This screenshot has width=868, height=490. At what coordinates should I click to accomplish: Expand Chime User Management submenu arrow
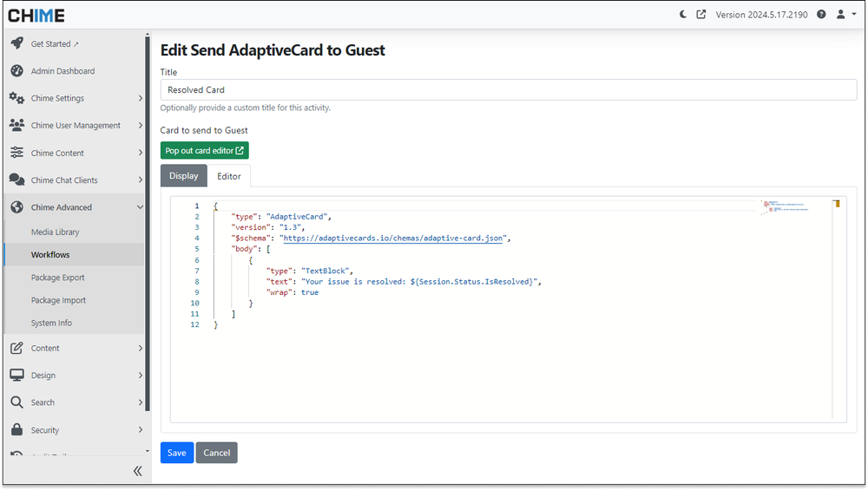(140, 125)
